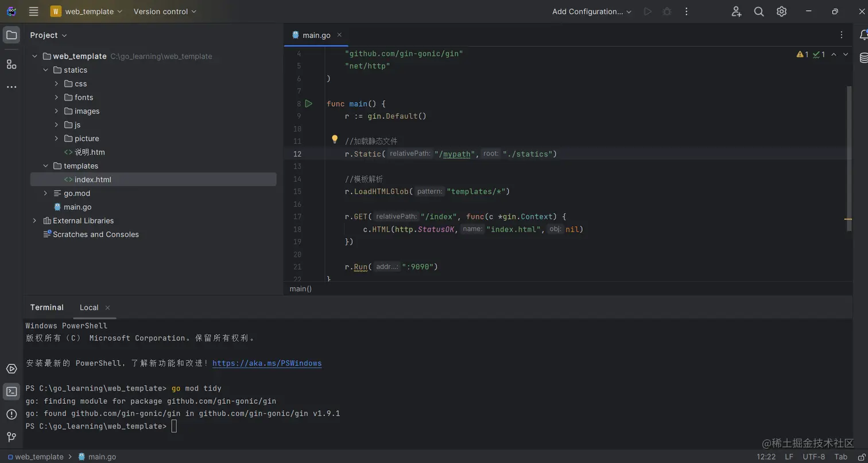Image resolution: width=868 pixels, height=463 pixels.
Task: Collapse the templates folder
Action: click(x=45, y=166)
